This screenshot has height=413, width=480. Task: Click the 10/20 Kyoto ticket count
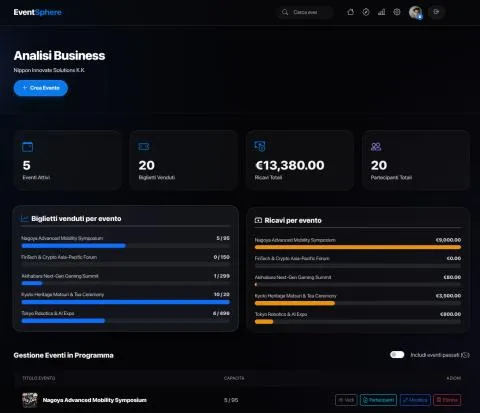click(222, 294)
